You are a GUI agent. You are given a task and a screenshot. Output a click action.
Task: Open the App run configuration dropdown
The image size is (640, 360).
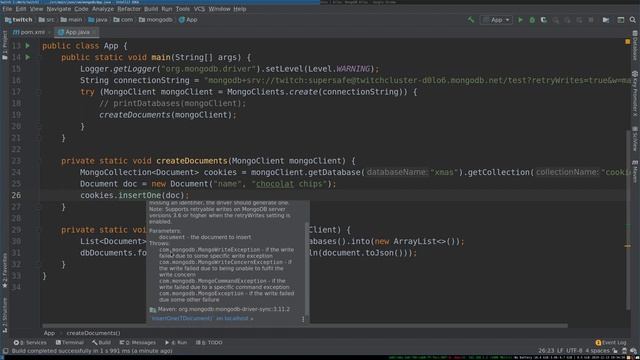tap(496, 20)
